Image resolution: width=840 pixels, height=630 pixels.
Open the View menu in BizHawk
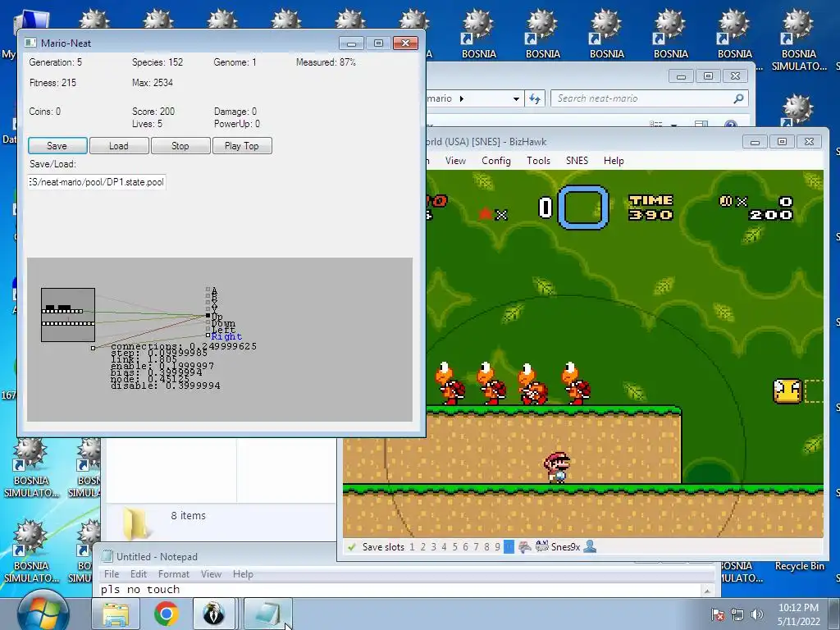point(455,161)
